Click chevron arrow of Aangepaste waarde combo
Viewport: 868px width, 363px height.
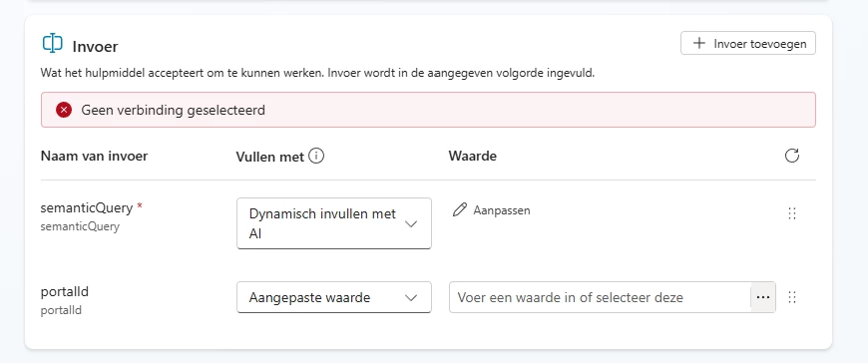(x=411, y=298)
